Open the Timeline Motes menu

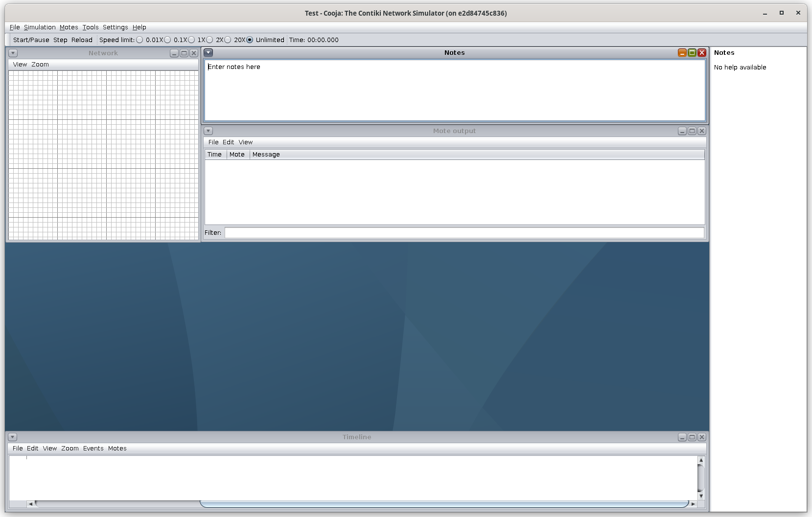tap(117, 449)
